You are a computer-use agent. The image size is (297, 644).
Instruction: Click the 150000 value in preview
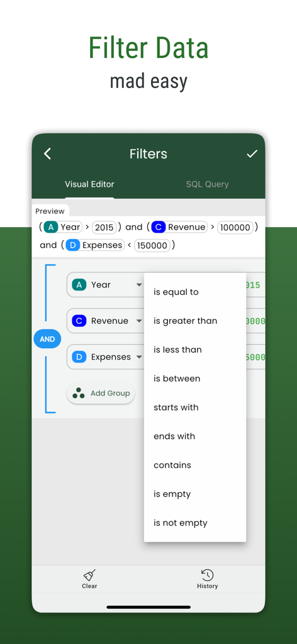click(x=152, y=246)
